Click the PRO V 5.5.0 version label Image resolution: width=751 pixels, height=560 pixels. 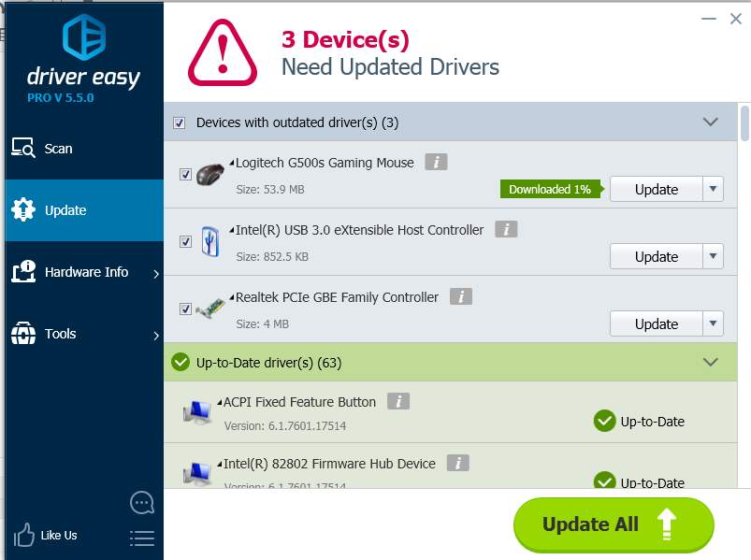(61, 97)
